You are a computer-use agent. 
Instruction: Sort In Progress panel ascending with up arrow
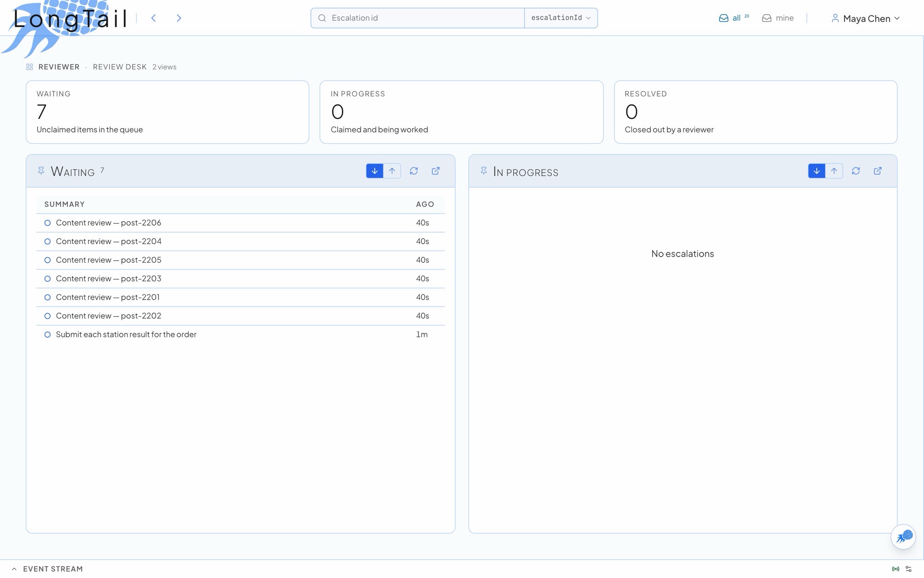pyautogui.click(x=834, y=171)
